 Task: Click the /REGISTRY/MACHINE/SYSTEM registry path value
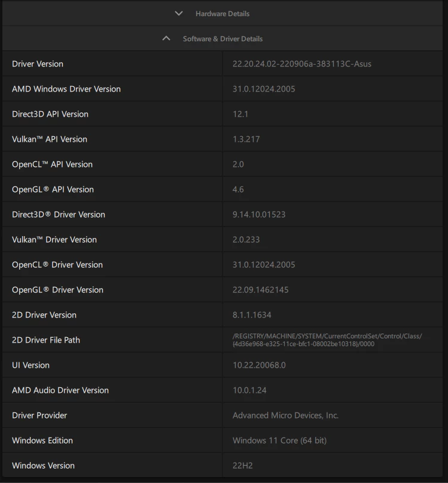point(327,340)
